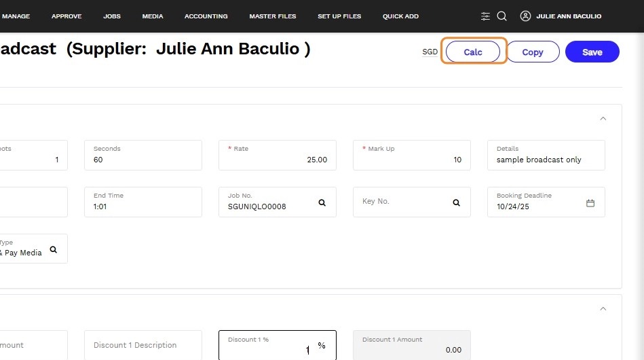Image resolution: width=644 pixels, height=360 pixels.
Task: Click the Key No. search icon
Action: click(x=457, y=202)
